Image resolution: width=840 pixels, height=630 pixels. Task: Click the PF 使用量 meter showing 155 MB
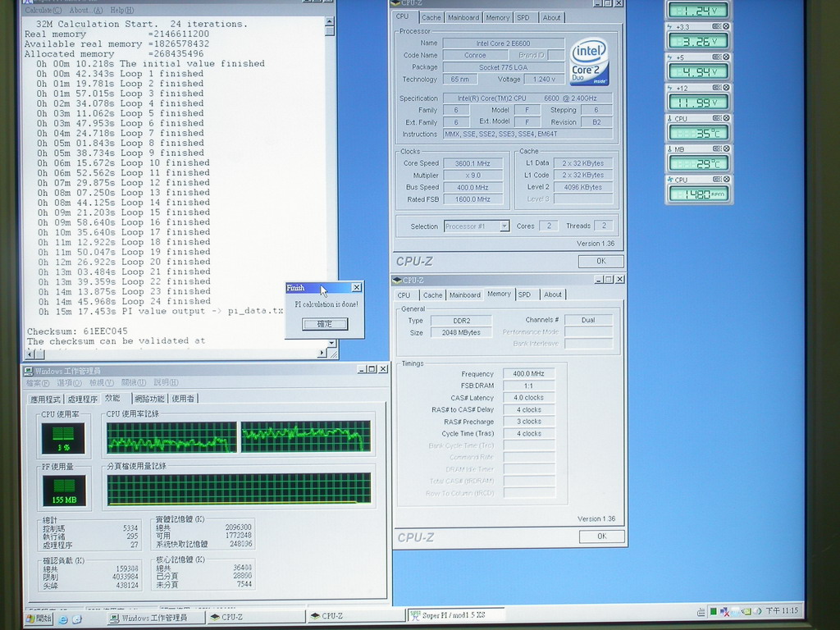[64, 491]
